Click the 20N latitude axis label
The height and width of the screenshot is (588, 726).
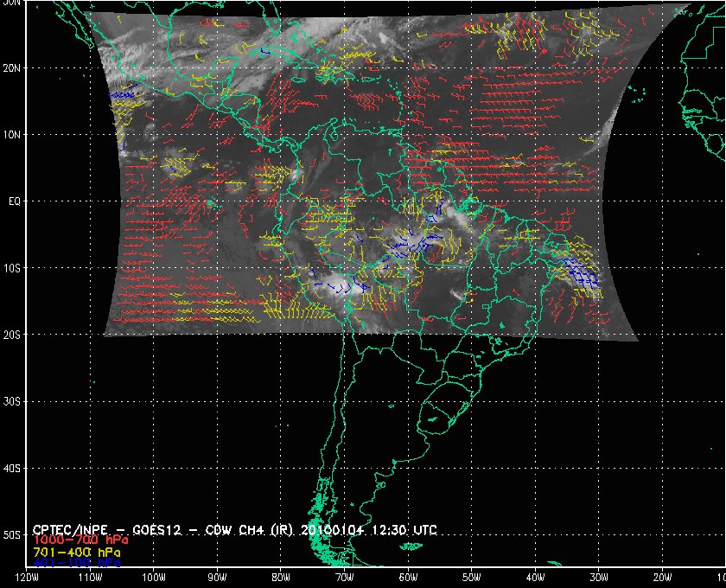pyautogui.click(x=12, y=67)
